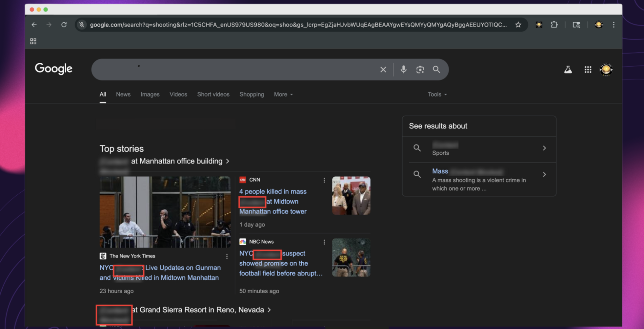Go back to the previous page
The height and width of the screenshot is (329, 644).
point(34,25)
